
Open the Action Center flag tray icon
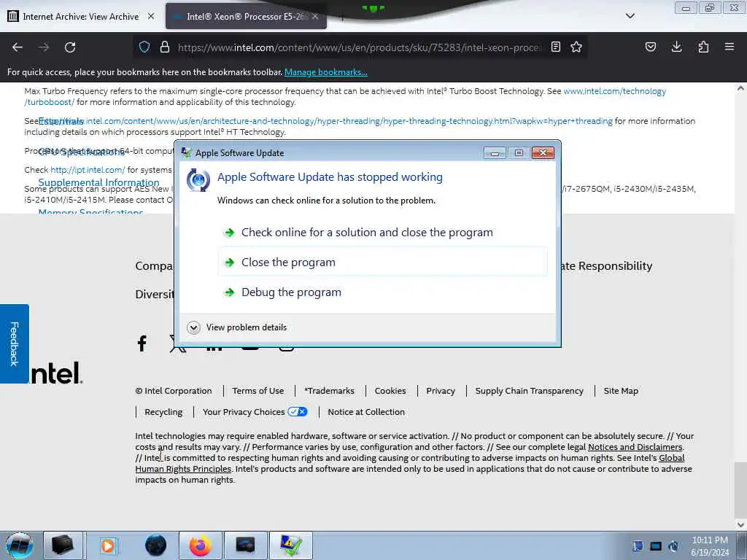click(638, 546)
